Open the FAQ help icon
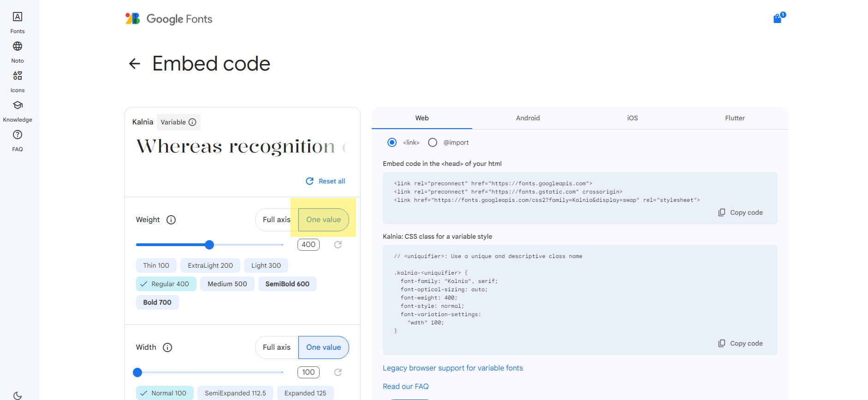Image resolution: width=868 pixels, height=400 pixels. coord(18,135)
